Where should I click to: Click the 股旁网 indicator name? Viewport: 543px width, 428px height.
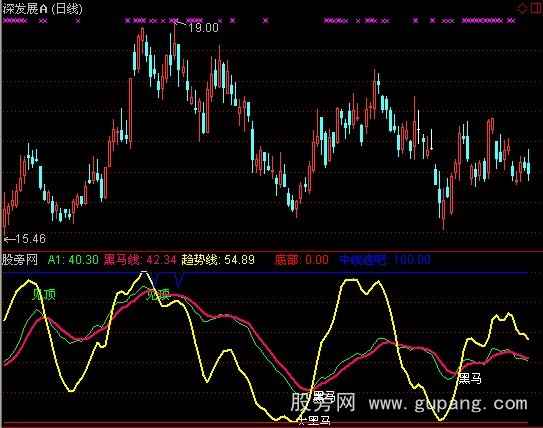(20, 259)
